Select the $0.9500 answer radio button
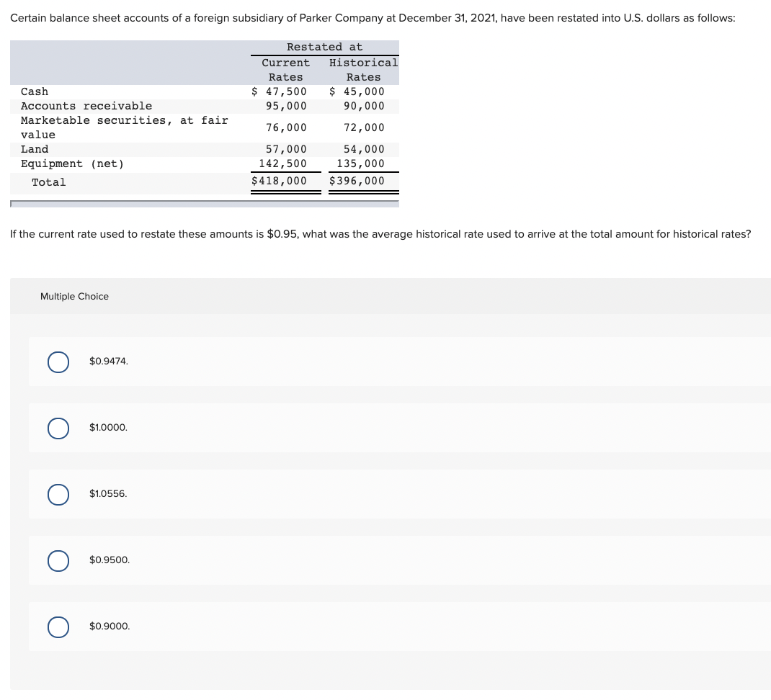Viewport: 771px width, 700px height. point(58,560)
